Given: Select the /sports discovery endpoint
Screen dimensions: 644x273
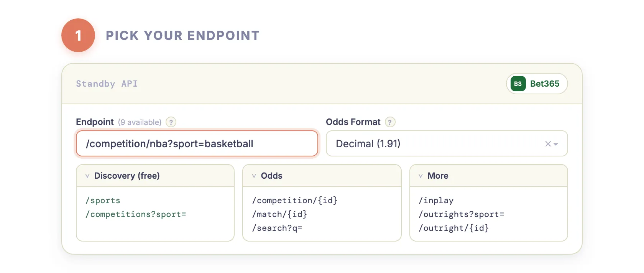Looking at the screenshot, I should click(x=102, y=200).
